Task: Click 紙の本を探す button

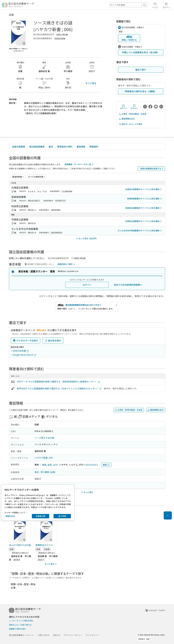Action: (53, 340)
